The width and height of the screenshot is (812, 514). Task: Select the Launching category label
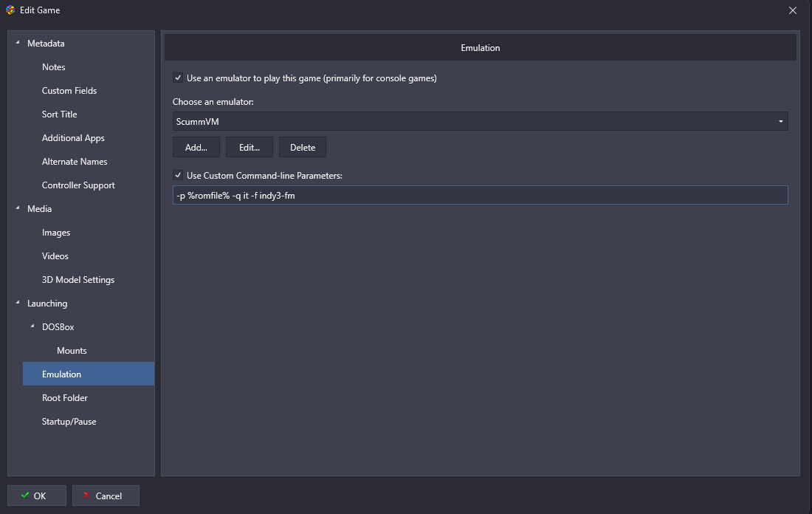(47, 304)
